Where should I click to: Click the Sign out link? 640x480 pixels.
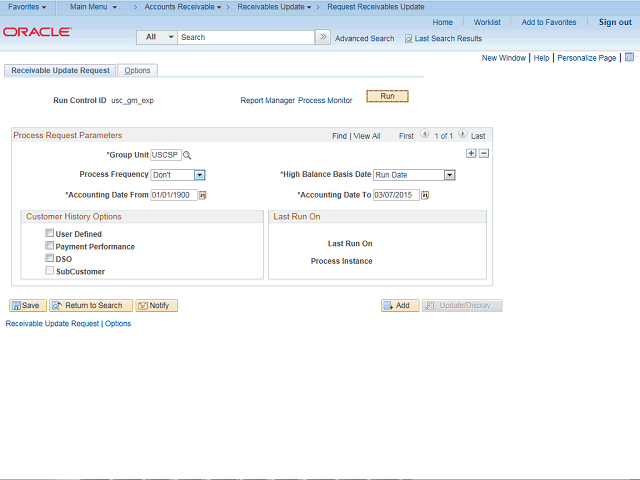pos(615,22)
